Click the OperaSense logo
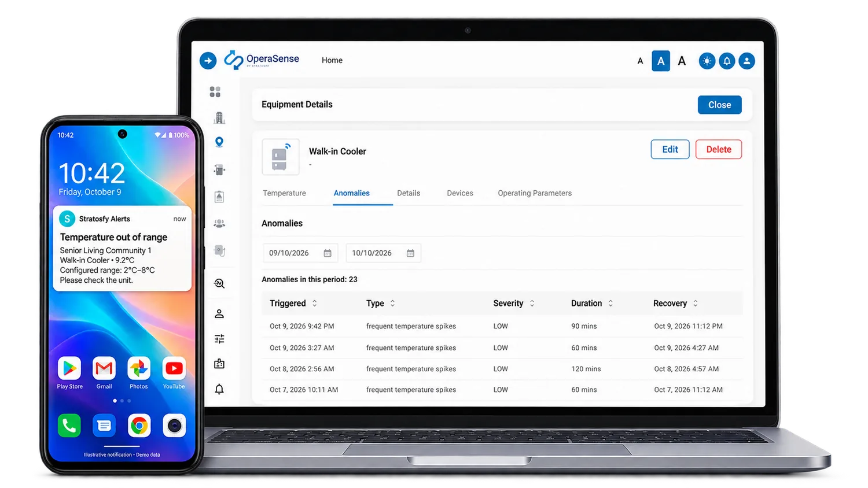 pyautogui.click(x=262, y=60)
